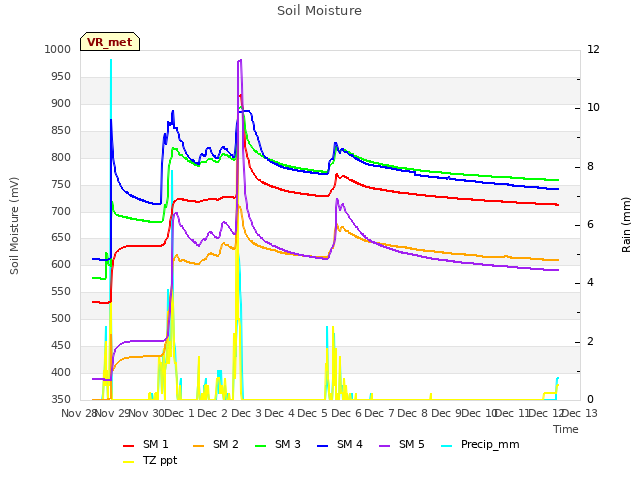Click the purple SM 5 legend swatch
Screen dimensions: 640x480
385,446
